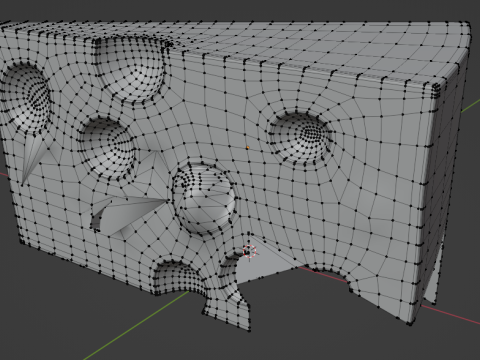Click the red-white 3D cursor crosshair
The height and width of the screenshot is (360, 480).
(249, 252)
